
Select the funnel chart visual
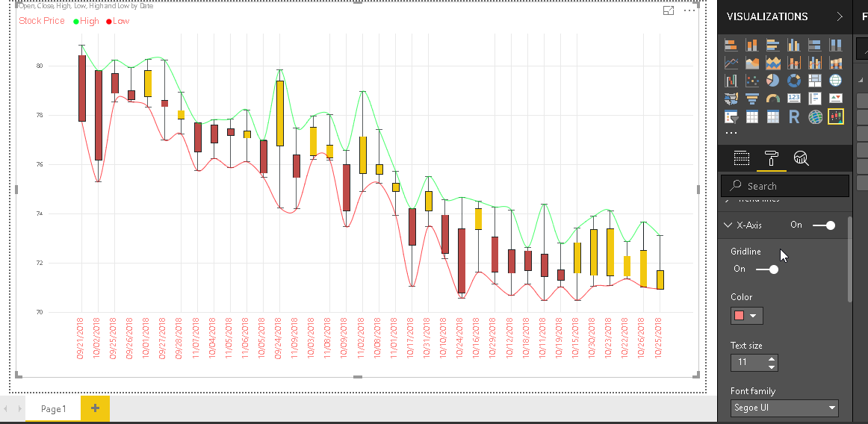[751, 99]
